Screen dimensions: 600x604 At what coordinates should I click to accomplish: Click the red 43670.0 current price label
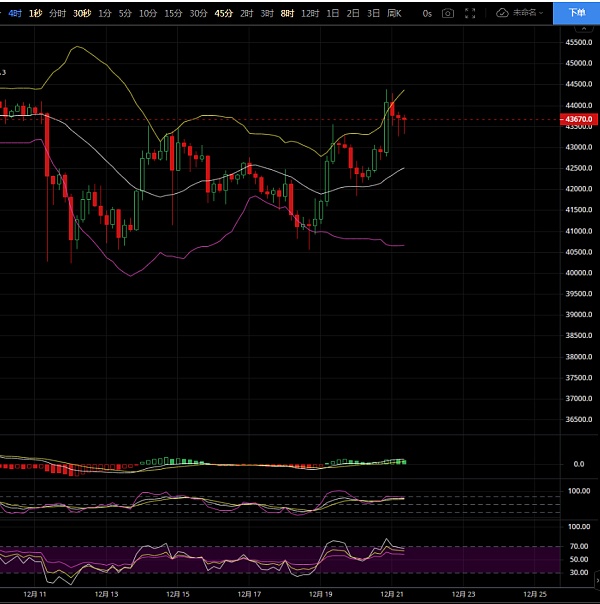(x=579, y=119)
